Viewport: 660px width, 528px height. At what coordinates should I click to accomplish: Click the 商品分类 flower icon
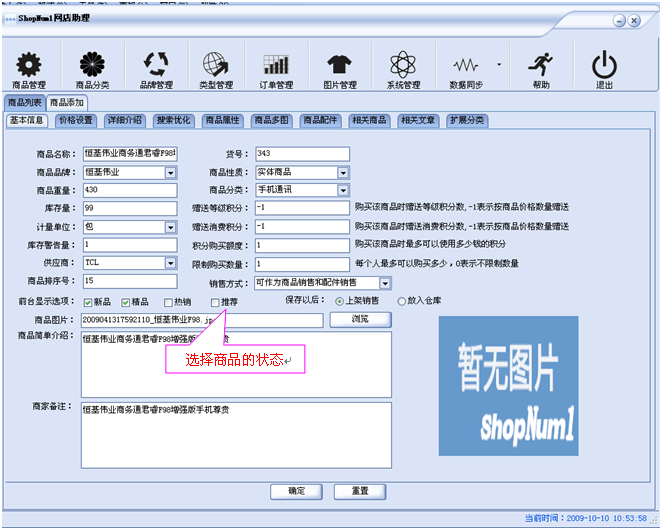pos(92,65)
